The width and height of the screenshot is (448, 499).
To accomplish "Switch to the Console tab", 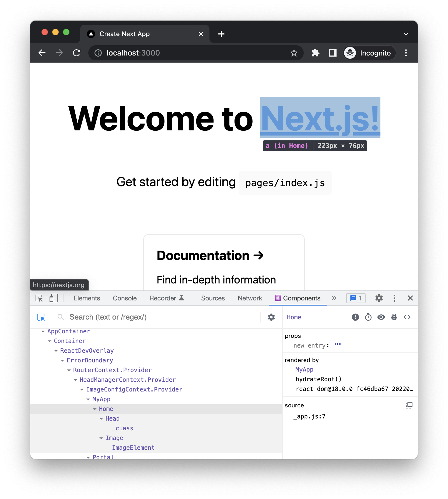I will click(x=125, y=298).
